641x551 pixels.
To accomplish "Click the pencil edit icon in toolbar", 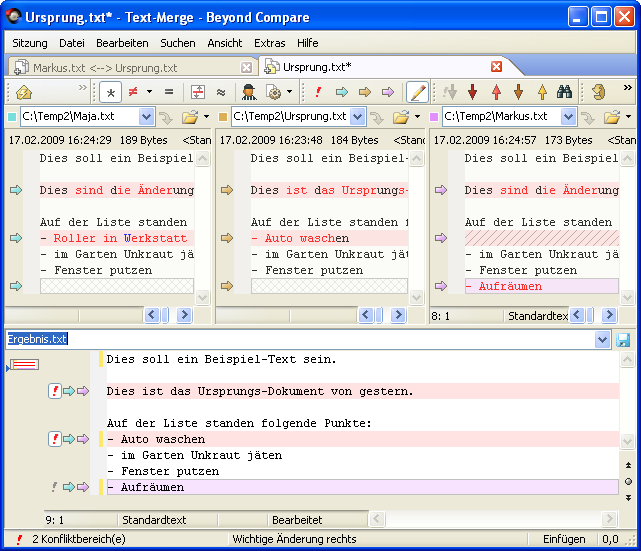I will (x=417, y=92).
